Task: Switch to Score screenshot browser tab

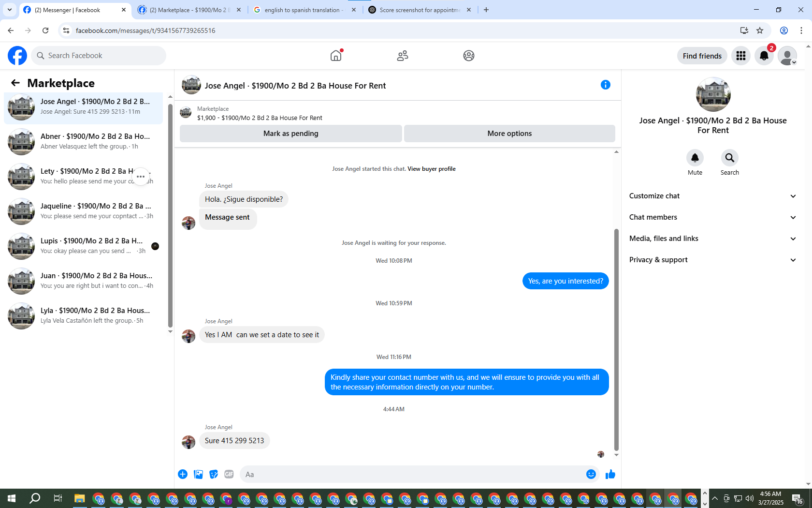Action: coord(420,10)
